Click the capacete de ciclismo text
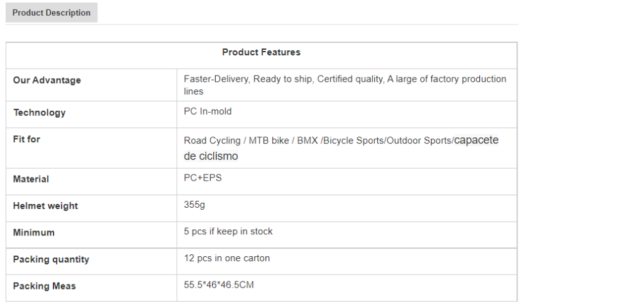Viewport: 644px width, 306px height. 341,148
